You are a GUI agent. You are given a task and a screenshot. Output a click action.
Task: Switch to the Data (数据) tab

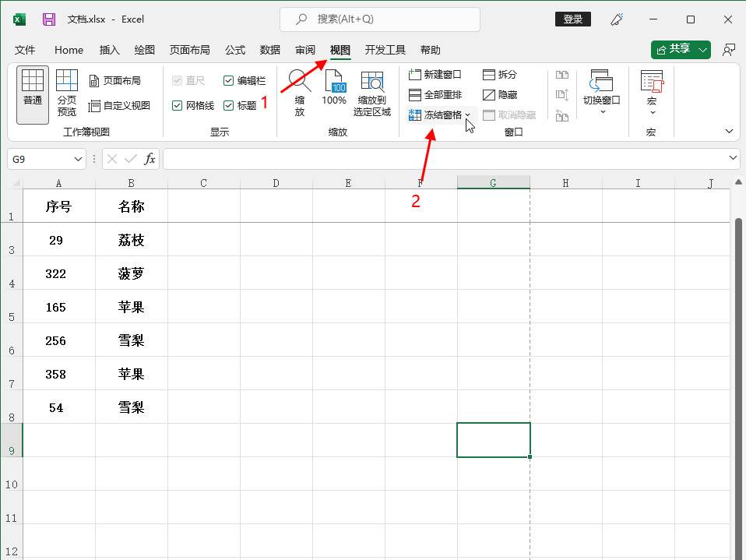click(269, 50)
